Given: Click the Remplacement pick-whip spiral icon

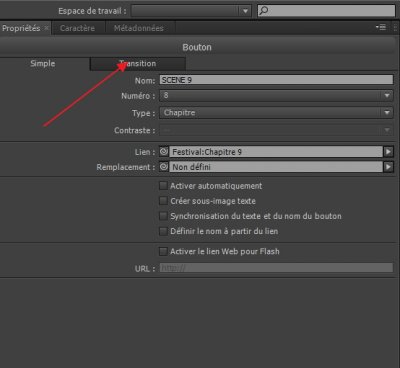Looking at the screenshot, I should tap(164, 167).
